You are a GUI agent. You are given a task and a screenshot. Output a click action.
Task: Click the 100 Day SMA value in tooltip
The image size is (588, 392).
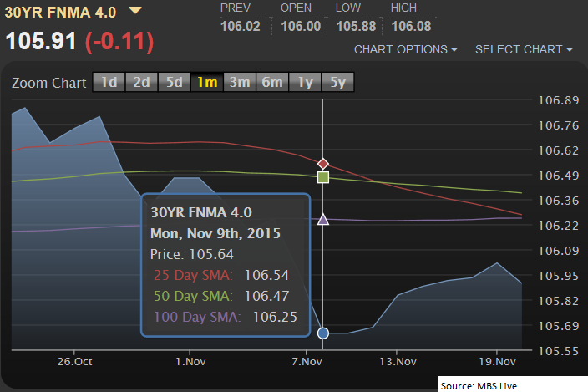tap(275, 317)
